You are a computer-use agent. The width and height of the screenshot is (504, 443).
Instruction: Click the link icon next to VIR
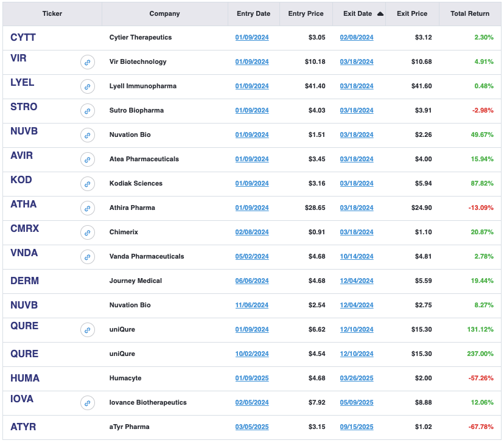click(88, 62)
